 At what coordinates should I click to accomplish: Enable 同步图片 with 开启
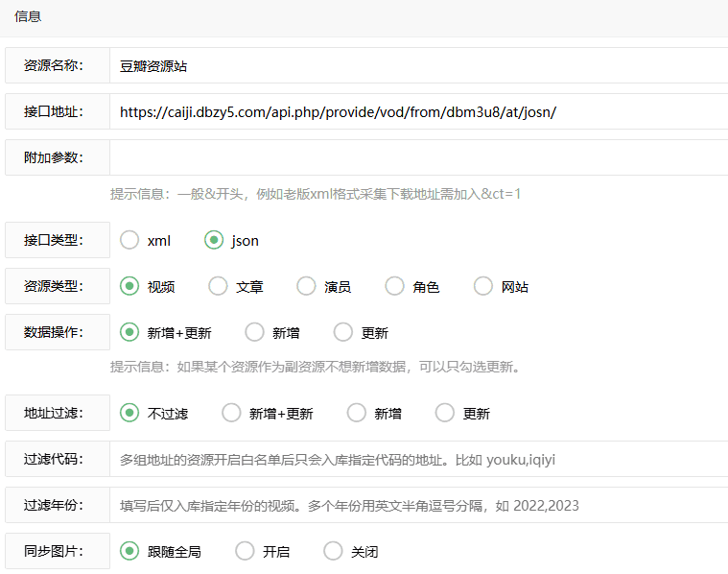pos(245,552)
